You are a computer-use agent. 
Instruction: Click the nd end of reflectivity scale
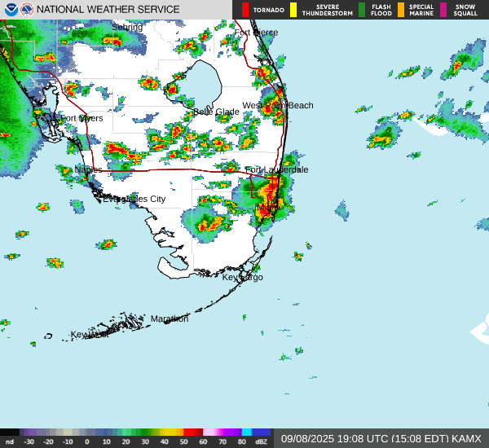10,441
